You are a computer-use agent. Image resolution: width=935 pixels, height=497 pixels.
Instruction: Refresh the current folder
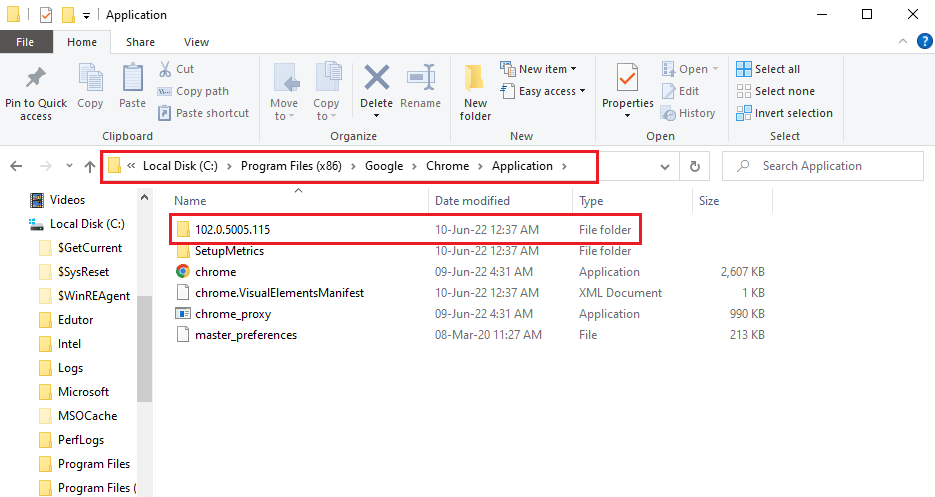(695, 166)
